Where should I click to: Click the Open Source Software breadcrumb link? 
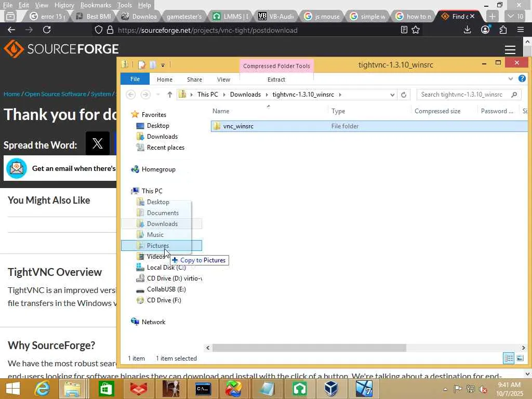55,94
